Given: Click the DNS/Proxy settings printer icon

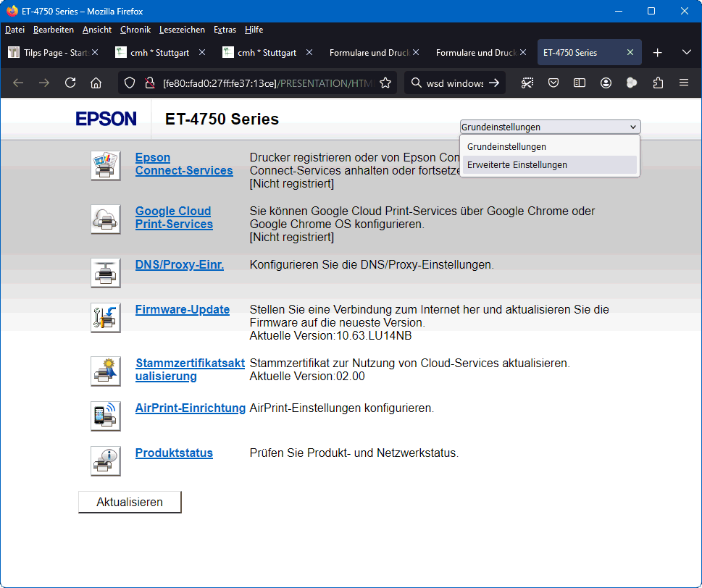Looking at the screenshot, I should [105, 272].
